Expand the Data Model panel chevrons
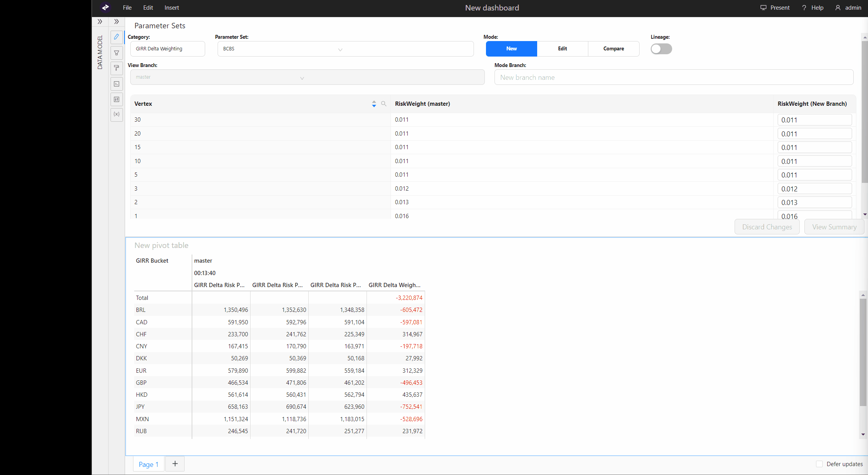The width and height of the screenshot is (868, 475). 100,22
